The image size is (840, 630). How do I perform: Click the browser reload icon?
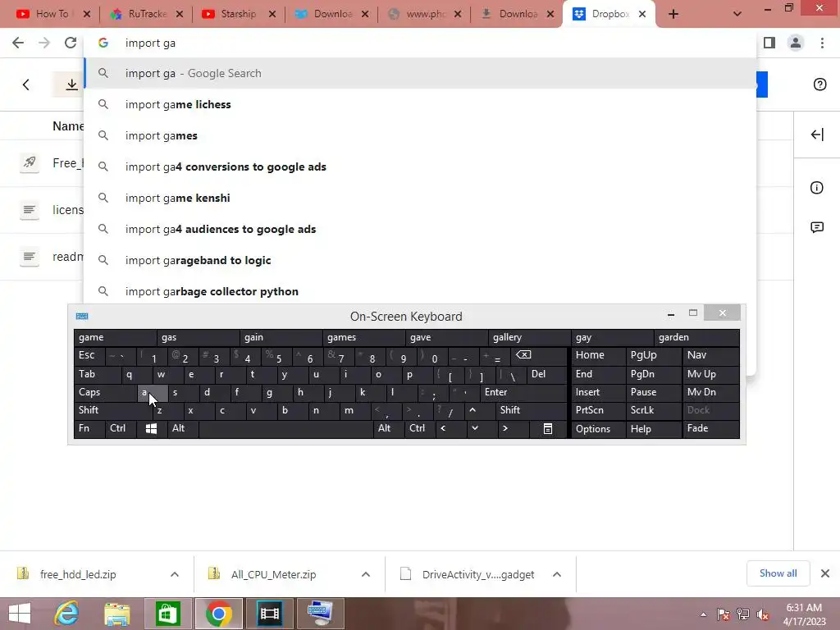[x=71, y=43]
